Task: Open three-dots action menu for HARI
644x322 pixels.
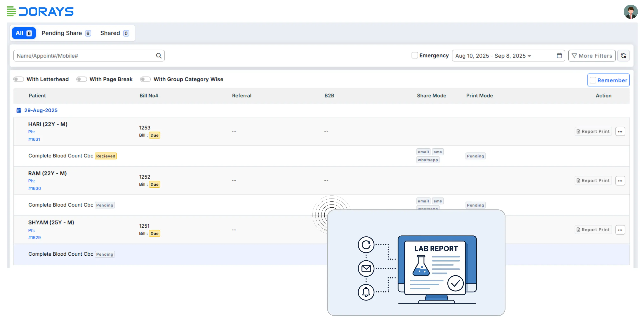Action: click(620, 132)
